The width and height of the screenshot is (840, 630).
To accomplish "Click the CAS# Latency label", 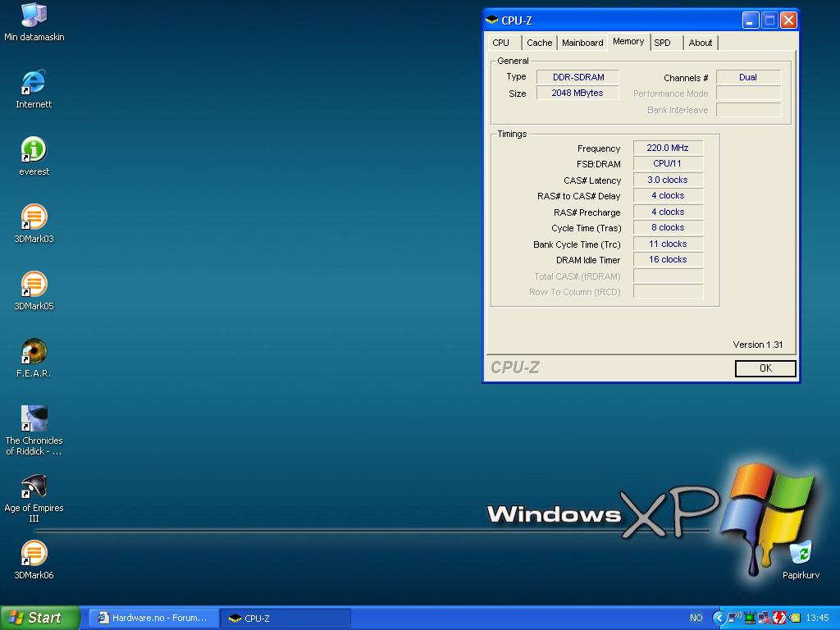I will pyautogui.click(x=592, y=180).
